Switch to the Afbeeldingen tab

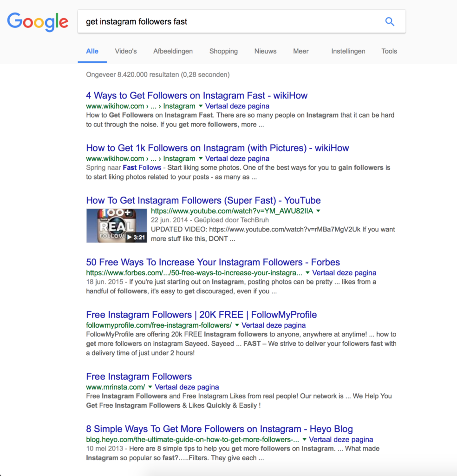point(173,51)
